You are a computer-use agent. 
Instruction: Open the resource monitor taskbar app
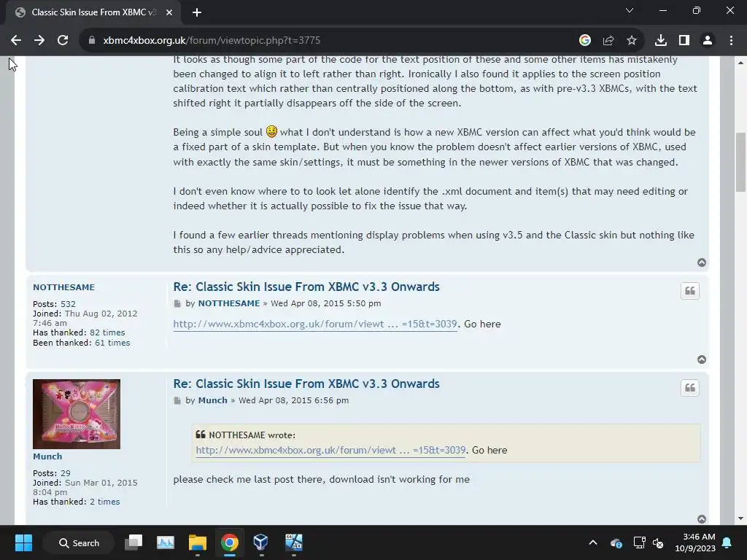point(166,542)
